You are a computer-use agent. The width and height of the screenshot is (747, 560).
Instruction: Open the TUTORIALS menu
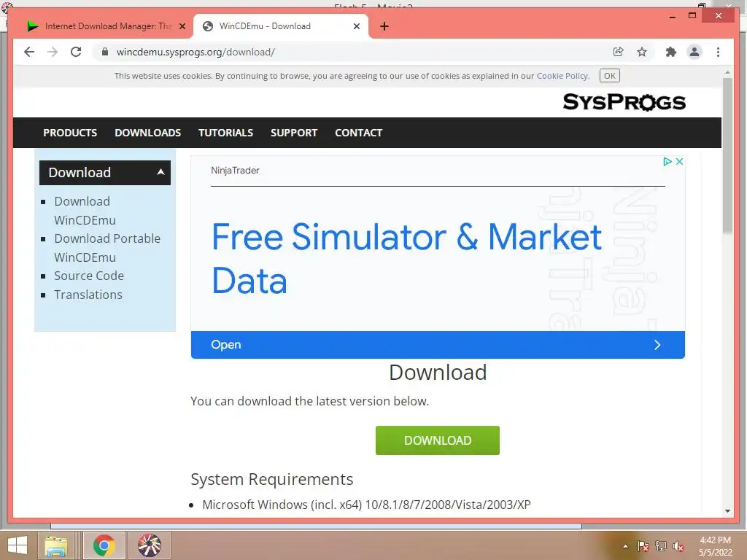(226, 133)
